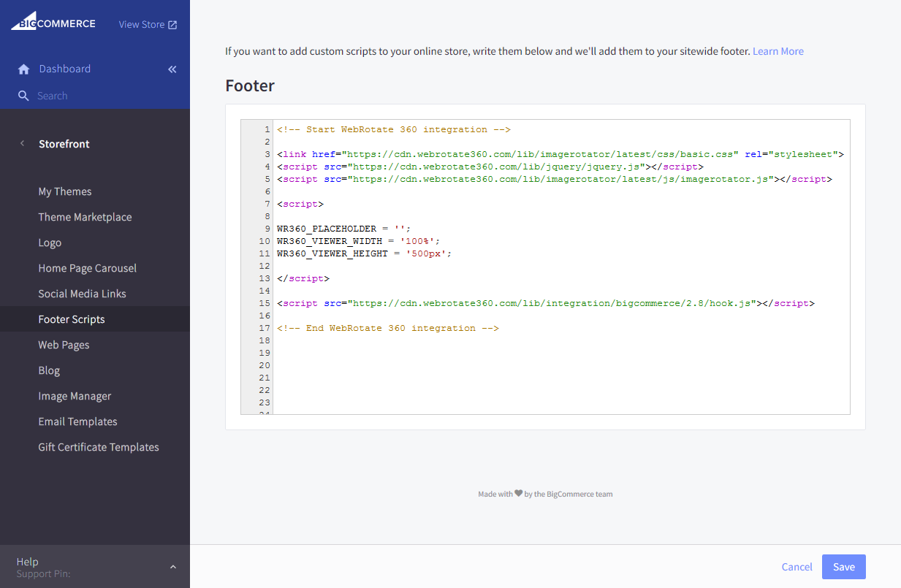The width and height of the screenshot is (901, 588).
Task: Click the BigCommerce logo
Action: (53, 21)
